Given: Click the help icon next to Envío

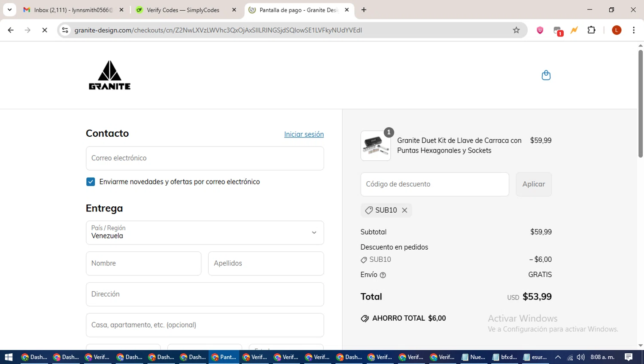Looking at the screenshot, I should point(383,275).
